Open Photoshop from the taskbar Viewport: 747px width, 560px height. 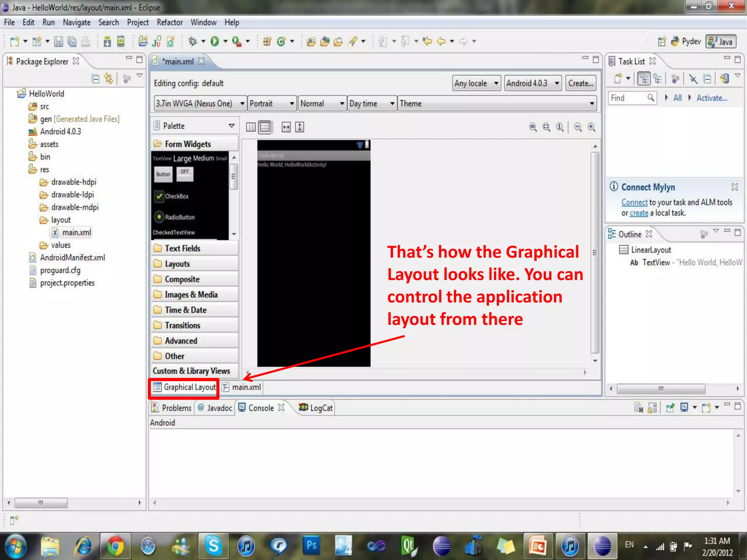coord(311,545)
